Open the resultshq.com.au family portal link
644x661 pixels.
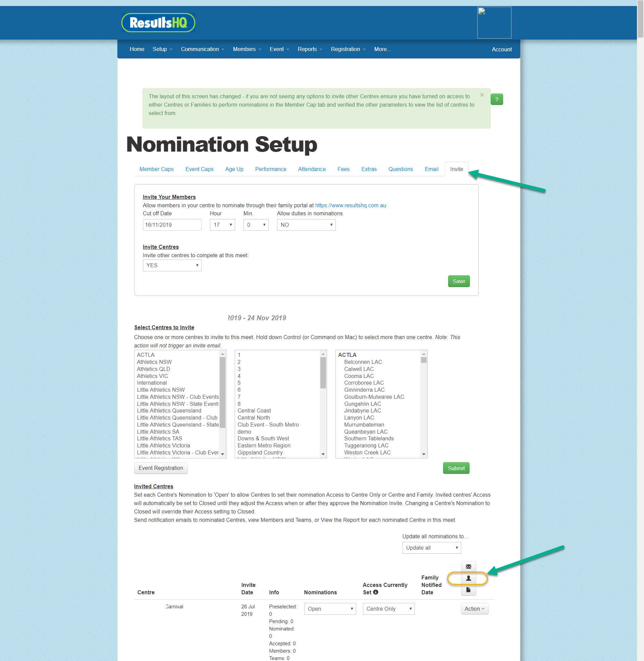click(x=351, y=205)
